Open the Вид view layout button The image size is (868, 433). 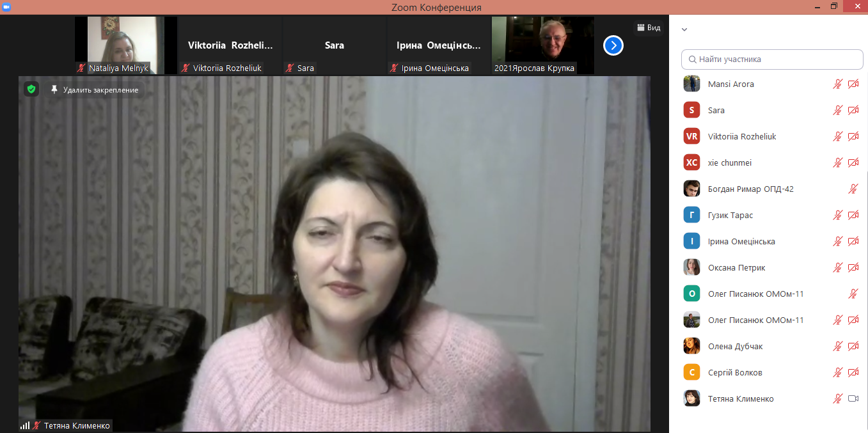pyautogui.click(x=648, y=28)
